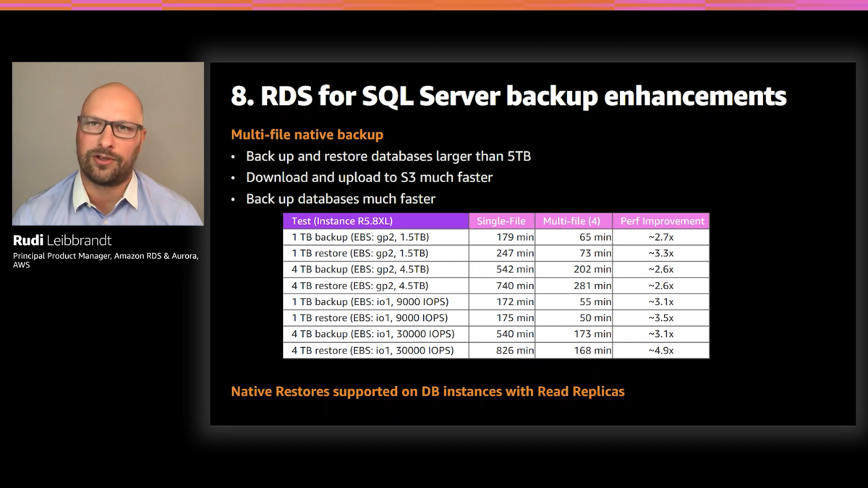The width and height of the screenshot is (868, 488).
Task: Click 'Native Restores supported on DB instances with Read Replicas'
Action: (427, 391)
